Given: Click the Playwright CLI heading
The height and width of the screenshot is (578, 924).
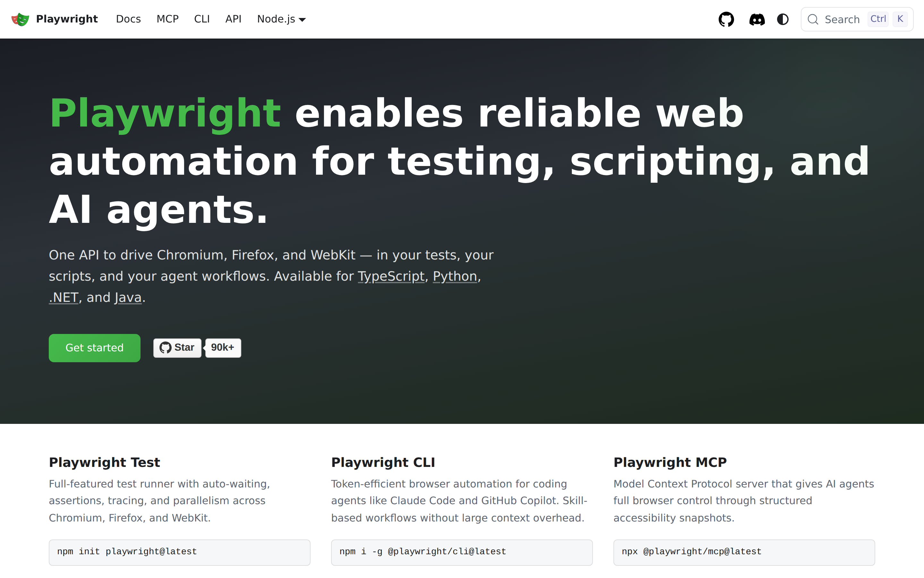Looking at the screenshot, I should [x=383, y=462].
